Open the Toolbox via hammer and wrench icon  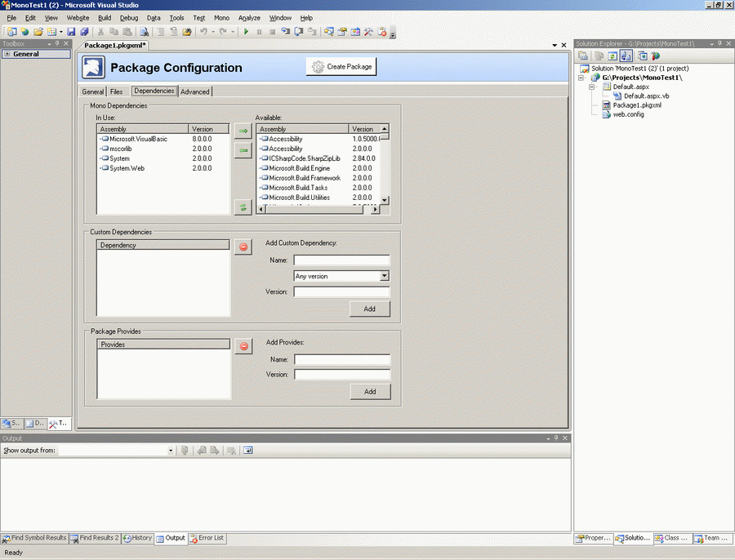tap(368, 32)
